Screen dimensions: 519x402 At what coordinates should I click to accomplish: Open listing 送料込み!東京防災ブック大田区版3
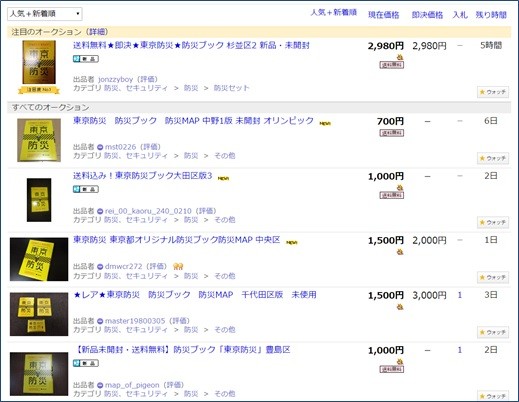(x=142, y=176)
